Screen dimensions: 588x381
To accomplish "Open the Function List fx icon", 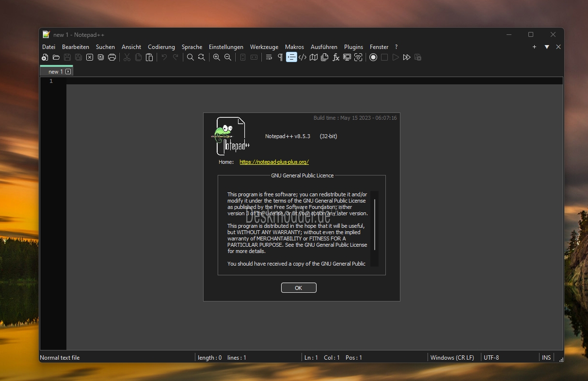I will tap(336, 57).
